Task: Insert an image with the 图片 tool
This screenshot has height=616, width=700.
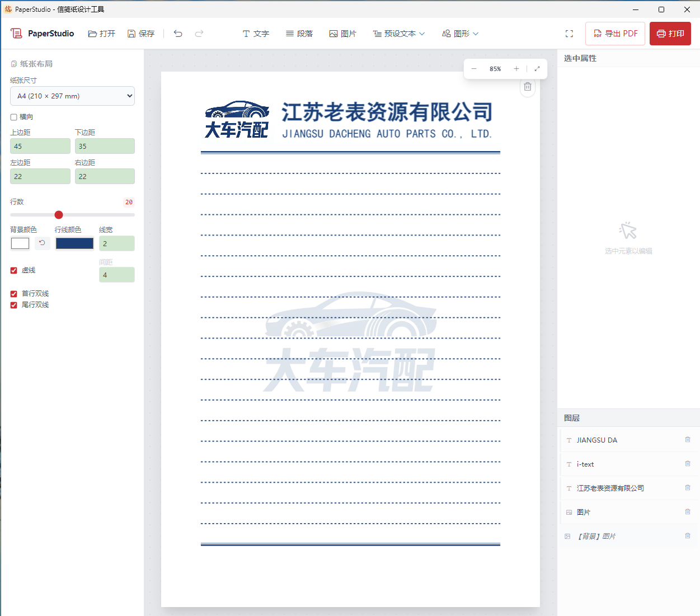Action: (x=342, y=34)
